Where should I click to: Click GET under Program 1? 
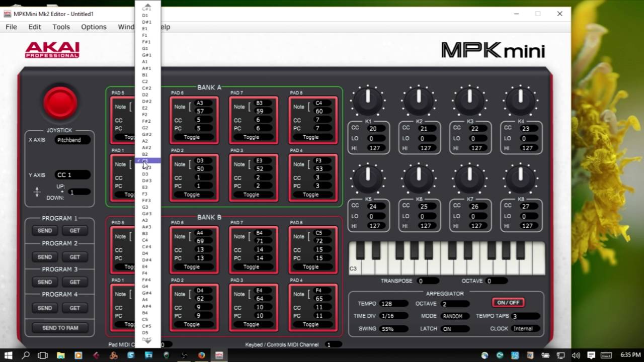pos(75,231)
